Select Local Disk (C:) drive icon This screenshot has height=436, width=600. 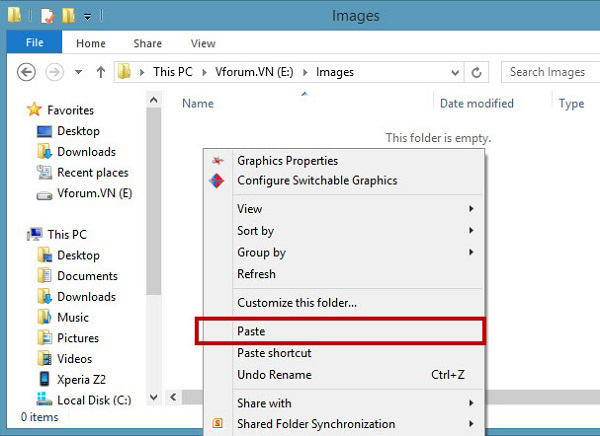point(44,400)
